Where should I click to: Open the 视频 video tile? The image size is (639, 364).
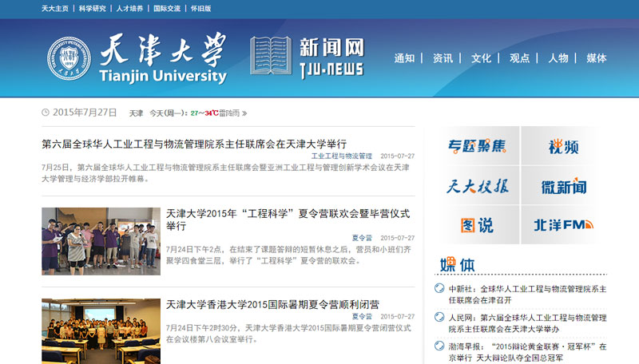pos(563,146)
